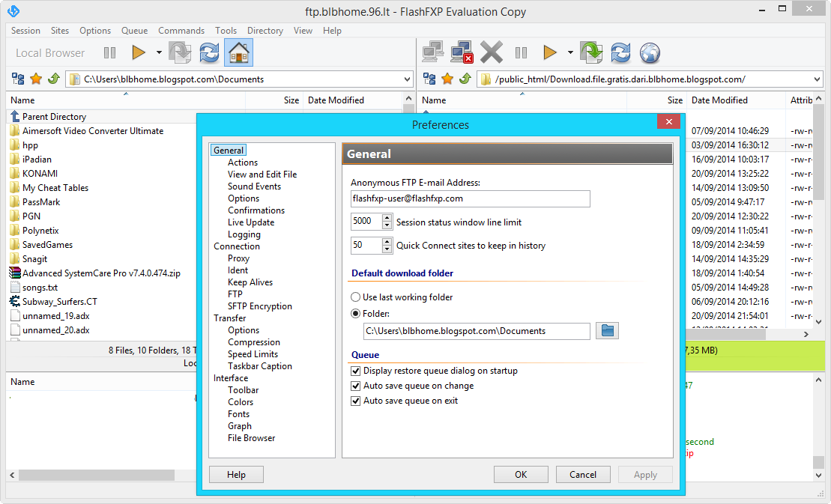Increase Session status window line limit
The image size is (831, 504).
[387, 218]
